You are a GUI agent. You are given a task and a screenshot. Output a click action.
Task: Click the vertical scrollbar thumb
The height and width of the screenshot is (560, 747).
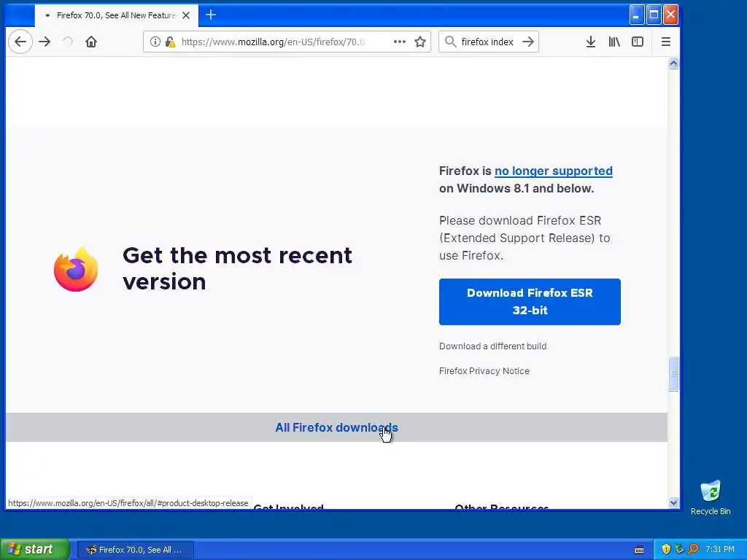click(x=673, y=374)
